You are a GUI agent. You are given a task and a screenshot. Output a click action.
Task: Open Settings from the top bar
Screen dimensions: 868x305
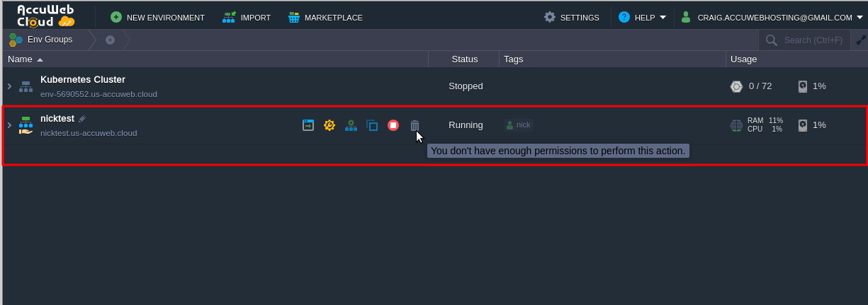click(x=571, y=17)
